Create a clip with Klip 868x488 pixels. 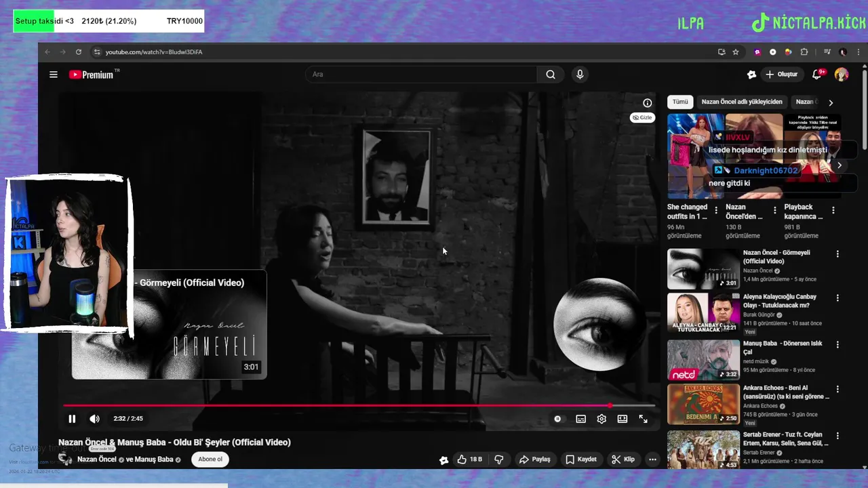click(623, 460)
